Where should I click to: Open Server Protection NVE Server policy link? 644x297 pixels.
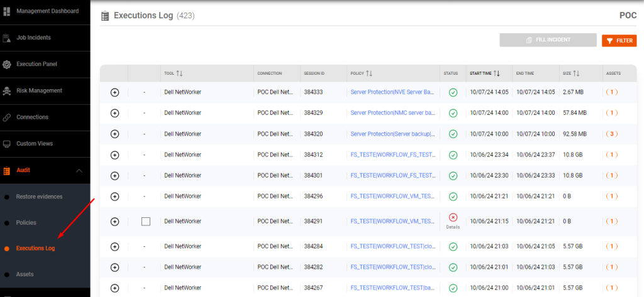click(392, 92)
